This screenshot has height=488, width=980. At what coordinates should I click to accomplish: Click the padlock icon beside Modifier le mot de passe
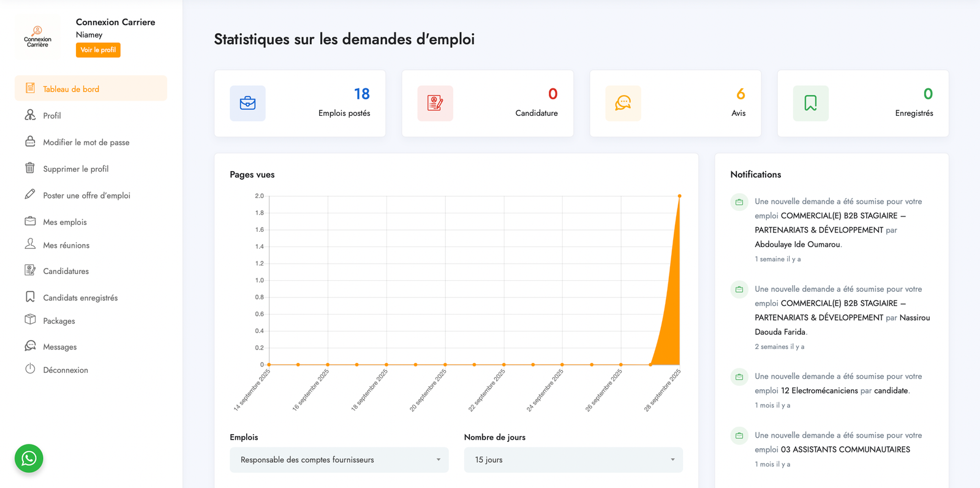[30, 142]
